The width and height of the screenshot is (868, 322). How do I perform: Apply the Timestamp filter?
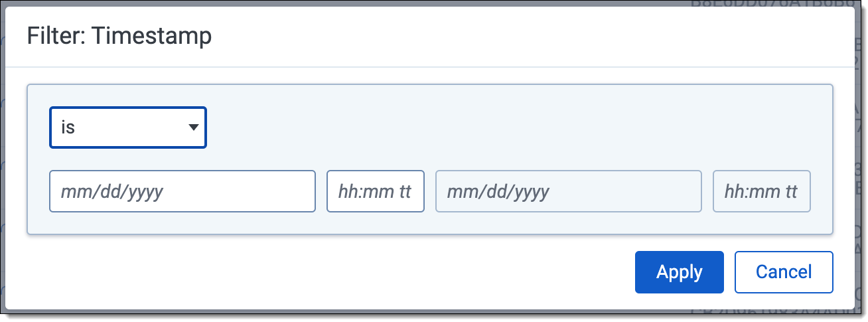(680, 272)
